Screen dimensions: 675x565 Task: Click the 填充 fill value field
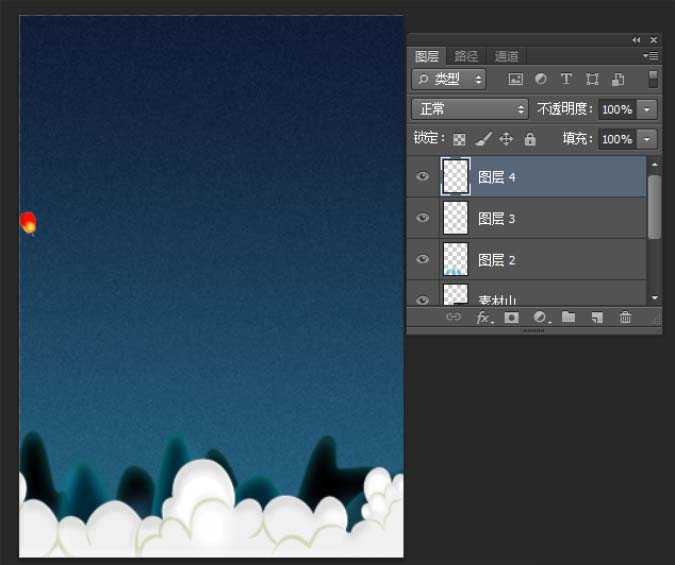[616, 139]
